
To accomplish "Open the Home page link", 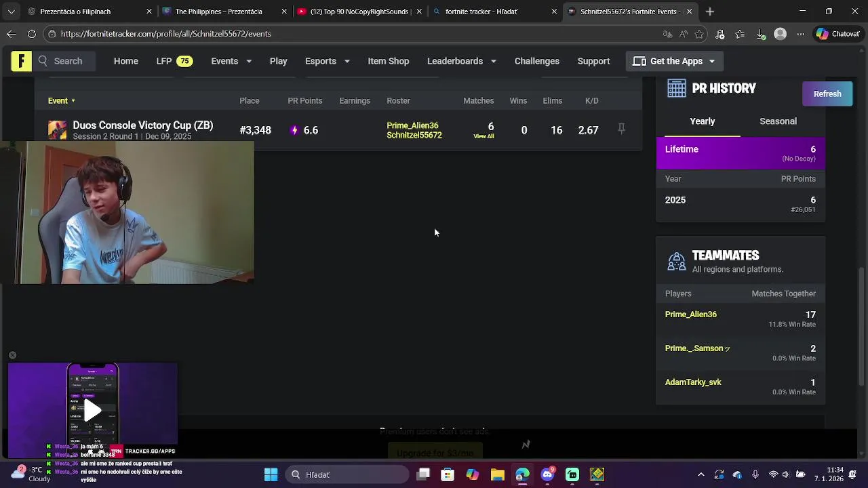I will click(x=126, y=61).
